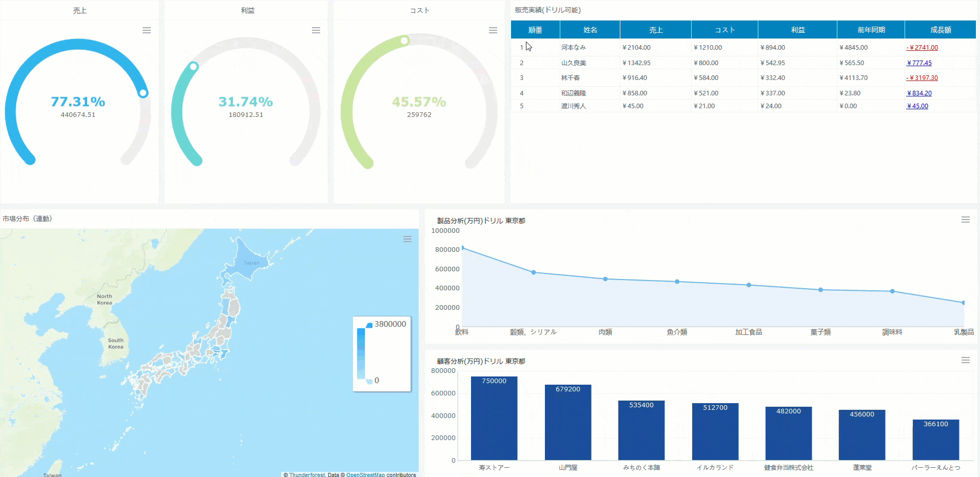Click the 肉類 data point on line chart
980x477 pixels.
[605, 279]
